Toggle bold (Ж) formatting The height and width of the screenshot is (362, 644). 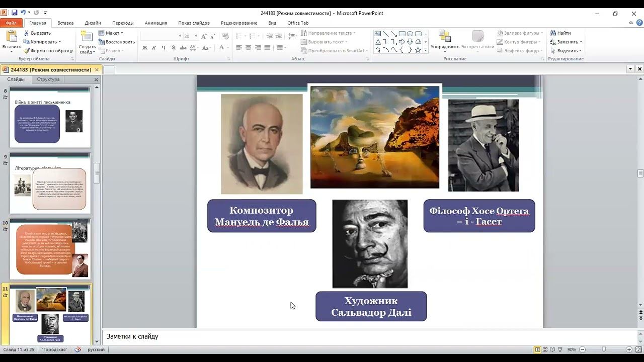pos(145,48)
